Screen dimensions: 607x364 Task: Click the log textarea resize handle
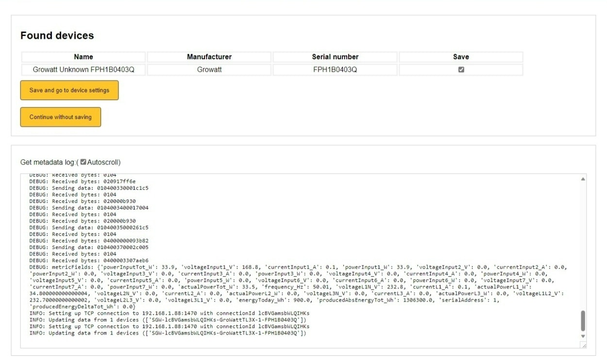click(x=583, y=345)
